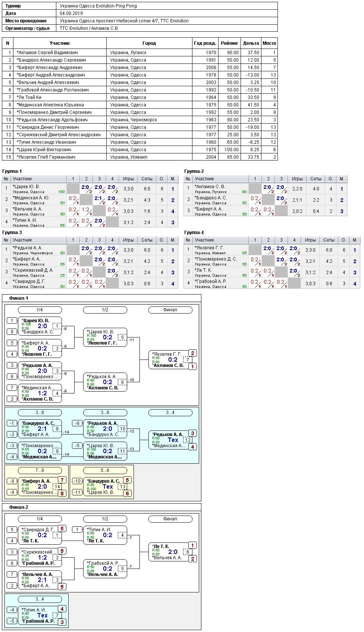The width and height of the screenshot is (364, 632).
Task: Click the 5...6 round label
Action: click(x=105, y=470)
